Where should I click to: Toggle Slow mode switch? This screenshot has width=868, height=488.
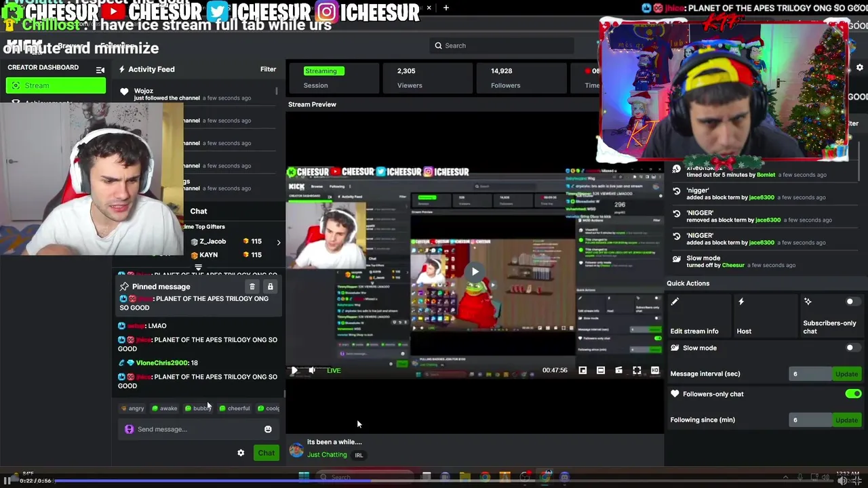[x=853, y=348]
